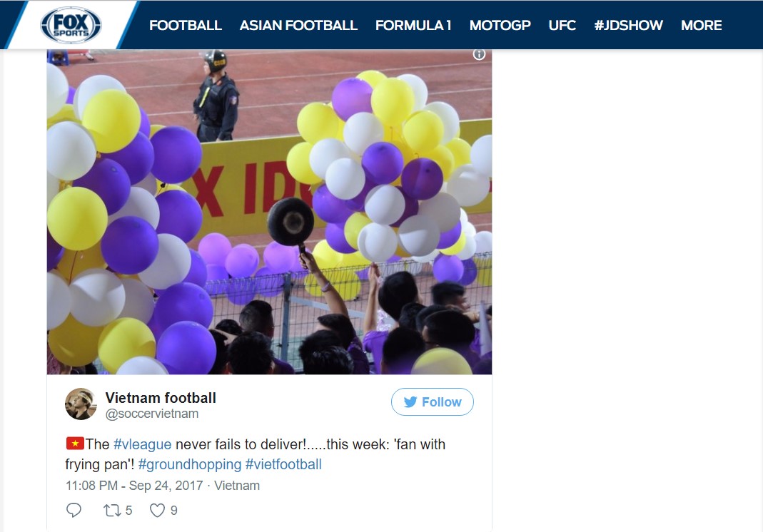The height and width of the screenshot is (532, 763).
Task: Go to FORMULA 1 section
Action: click(x=413, y=25)
